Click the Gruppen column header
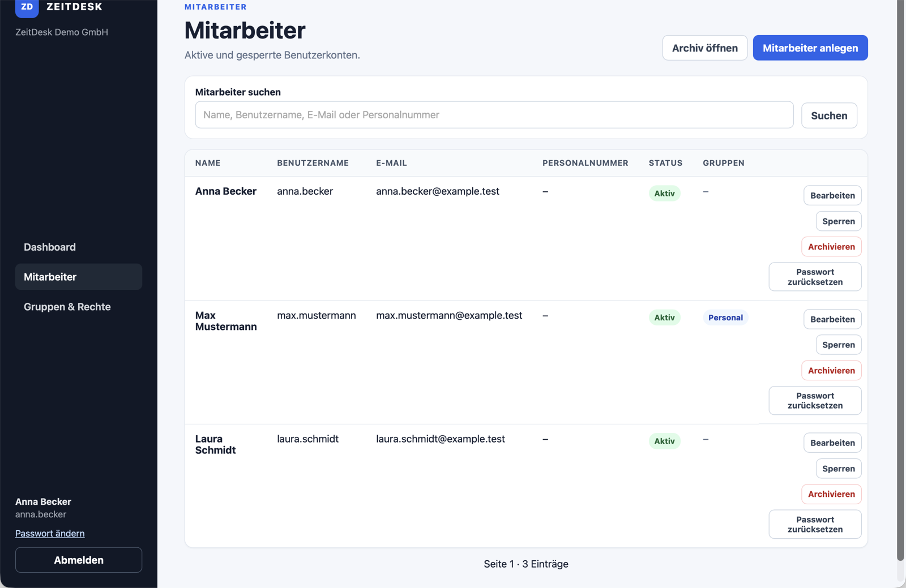This screenshot has height=588, width=906. pyautogui.click(x=724, y=163)
